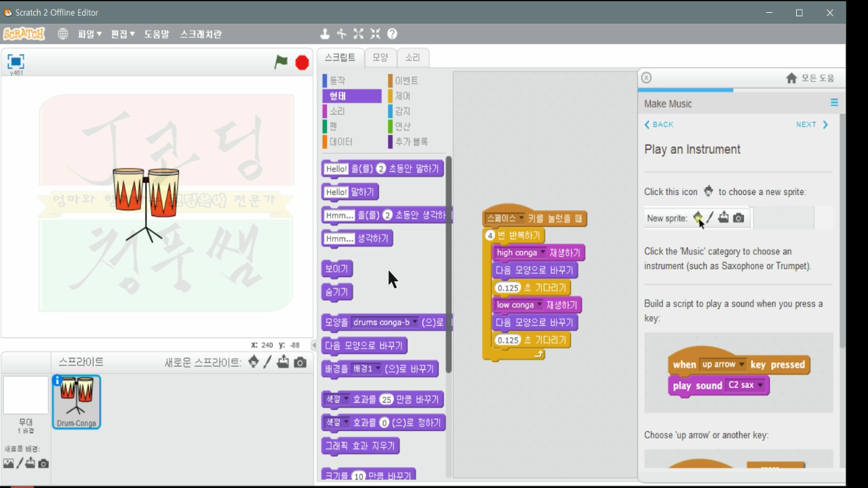Open the high conga sound dropdown
The height and width of the screenshot is (488, 868).
click(519, 253)
